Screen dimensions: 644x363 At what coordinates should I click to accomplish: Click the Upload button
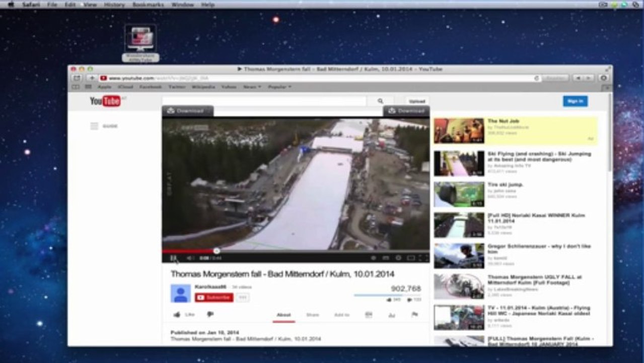pyautogui.click(x=417, y=101)
